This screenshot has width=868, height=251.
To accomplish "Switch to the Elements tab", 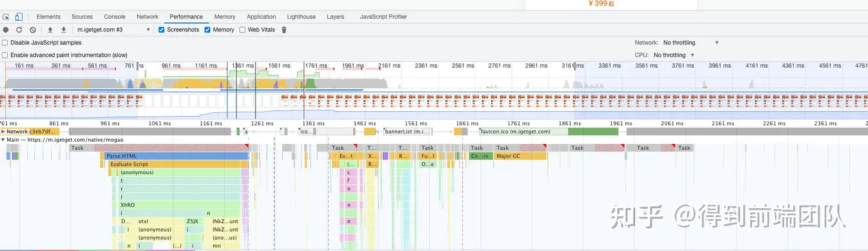I will (x=48, y=17).
